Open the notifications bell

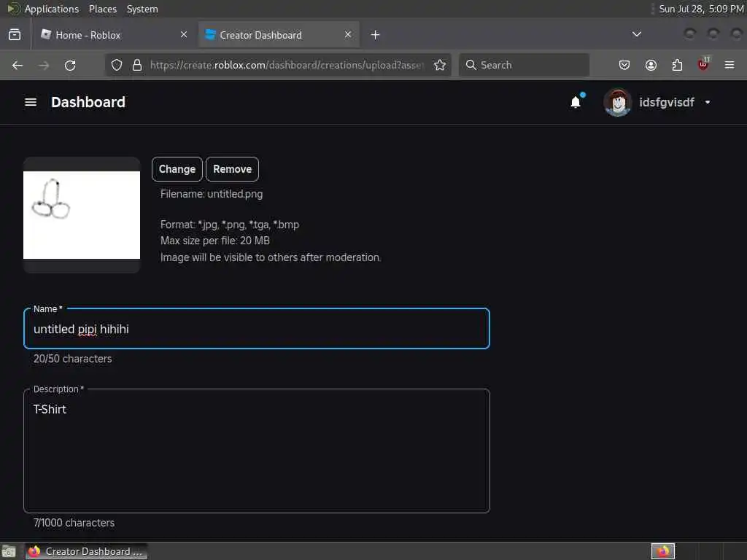(576, 102)
